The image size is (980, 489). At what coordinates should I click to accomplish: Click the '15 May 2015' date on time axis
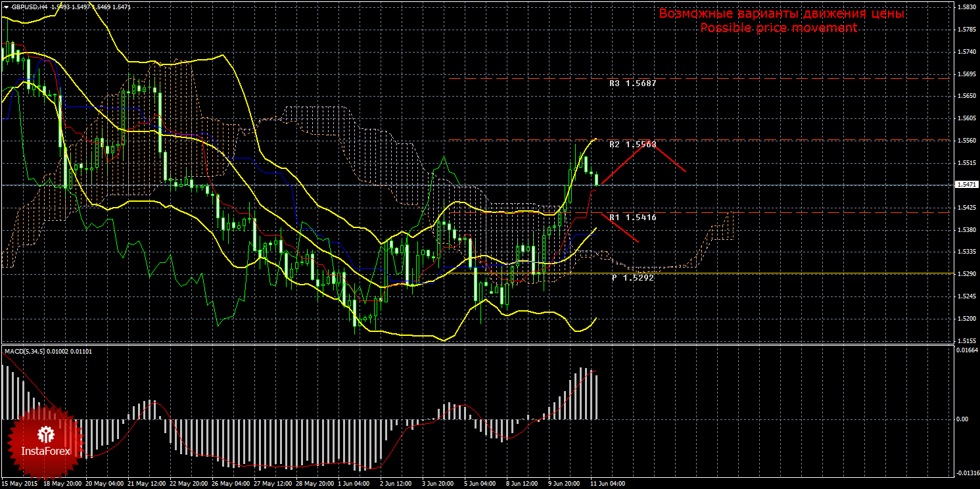[20, 484]
